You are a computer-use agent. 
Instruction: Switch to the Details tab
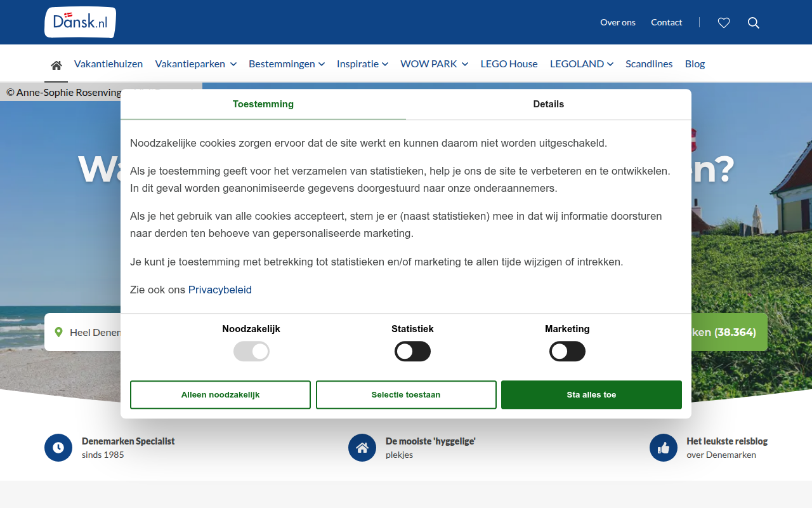click(549, 104)
